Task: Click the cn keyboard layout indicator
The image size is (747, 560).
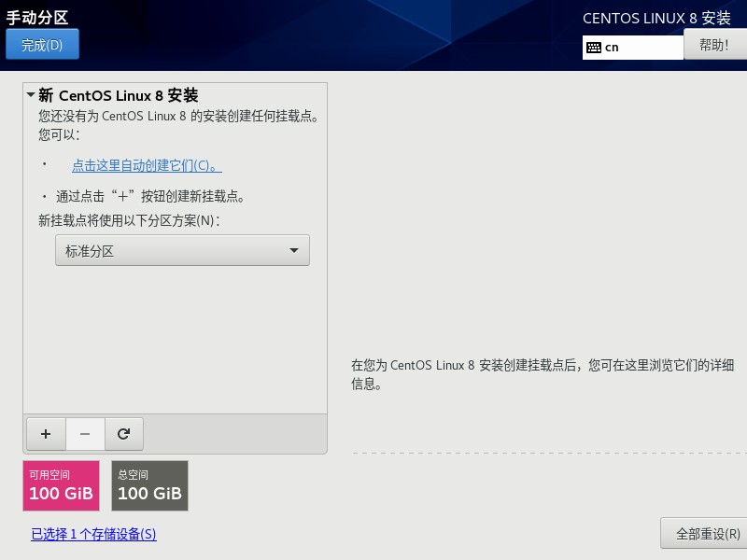Action: click(633, 48)
